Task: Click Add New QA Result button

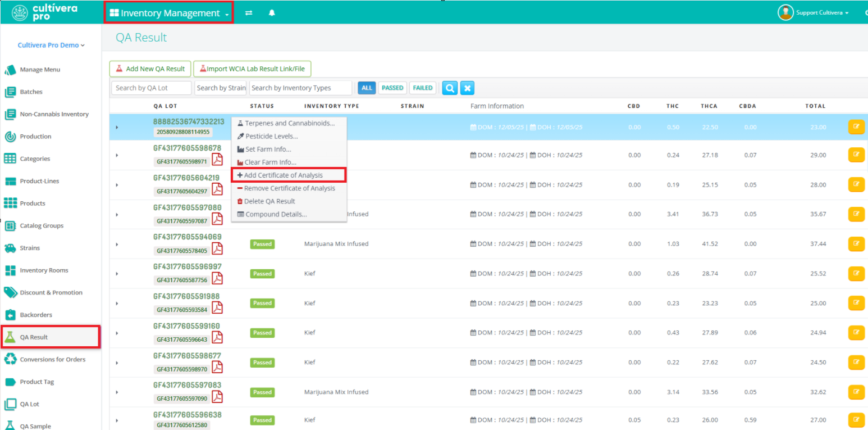Action: [150, 69]
